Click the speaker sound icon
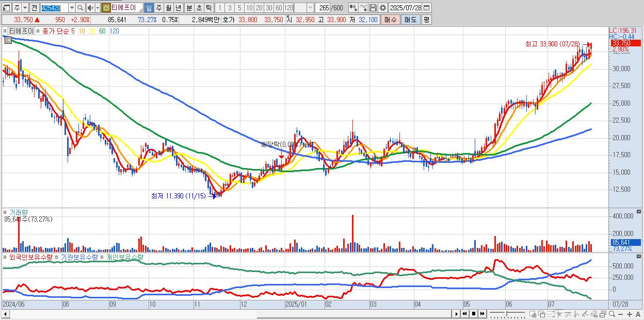The image size is (644, 320). tap(90, 8)
